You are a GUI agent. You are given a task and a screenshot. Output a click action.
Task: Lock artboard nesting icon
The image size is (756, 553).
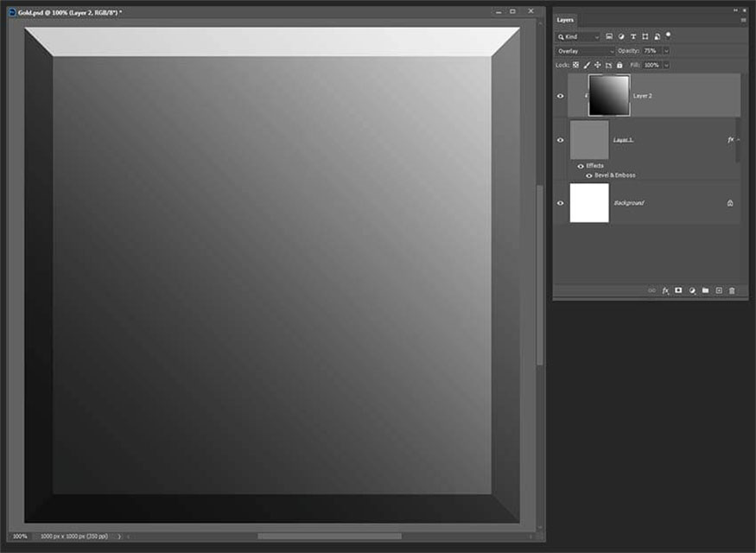click(x=608, y=65)
